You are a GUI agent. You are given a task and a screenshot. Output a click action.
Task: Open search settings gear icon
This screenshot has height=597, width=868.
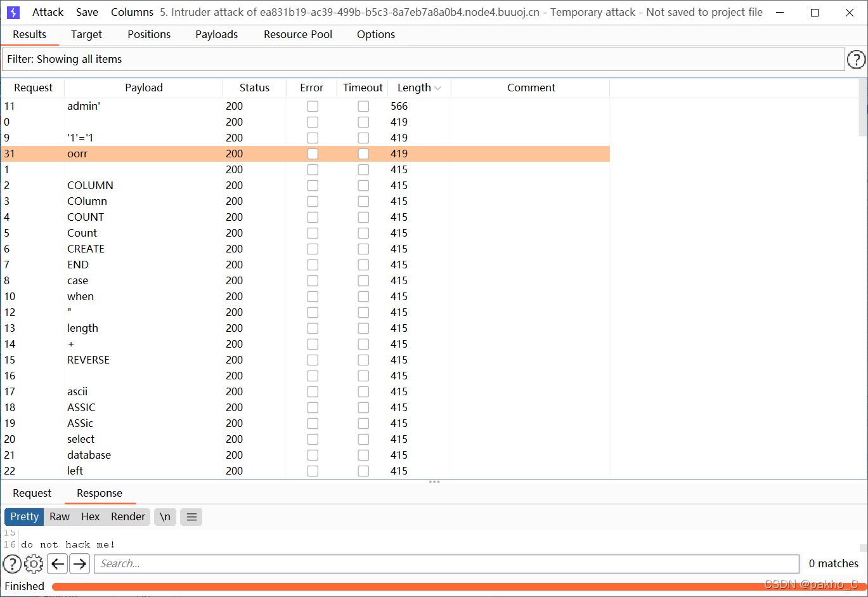point(34,563)
